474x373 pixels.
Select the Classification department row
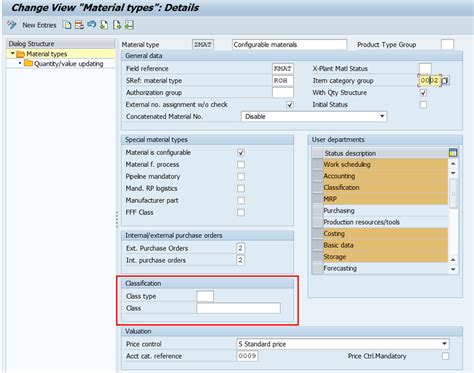click(385, 187)
